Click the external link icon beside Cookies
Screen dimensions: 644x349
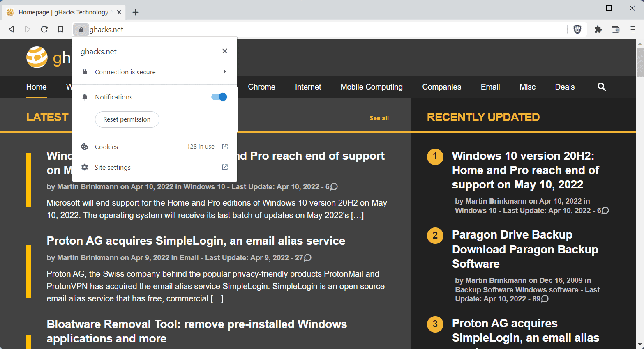pos(224,146)
